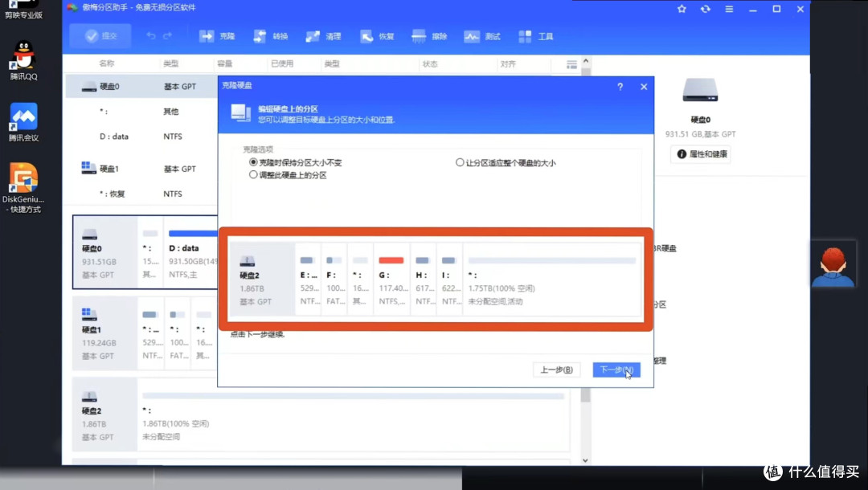Click the star favorite icon in title bar
The image size is (868, 490).
coord(682,9)
